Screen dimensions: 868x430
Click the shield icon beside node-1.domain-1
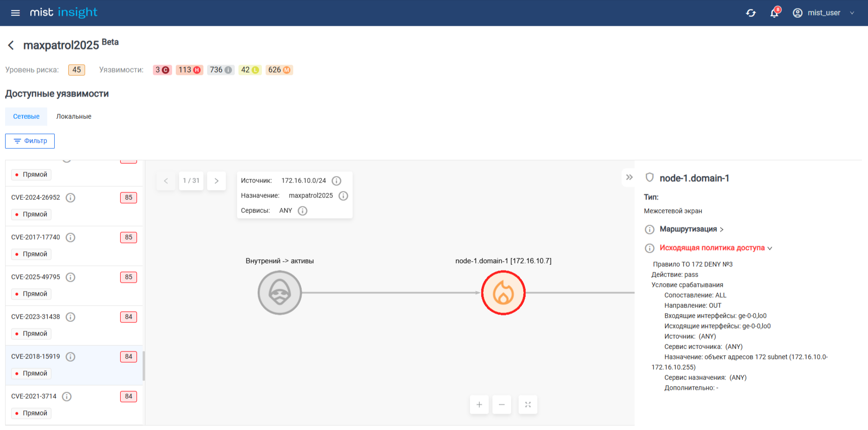[650, 177]
